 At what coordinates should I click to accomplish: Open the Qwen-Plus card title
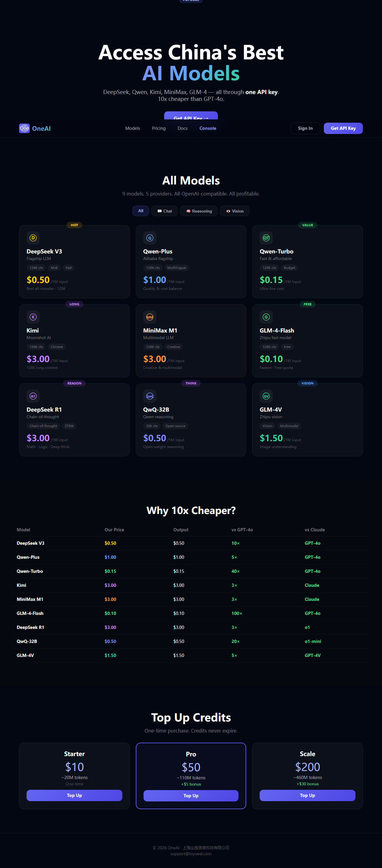click(158, 251)
